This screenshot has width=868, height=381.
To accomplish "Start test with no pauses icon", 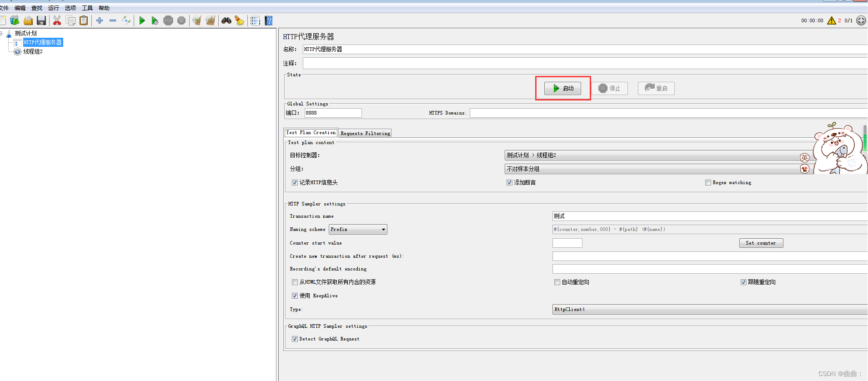I will 155,20.
